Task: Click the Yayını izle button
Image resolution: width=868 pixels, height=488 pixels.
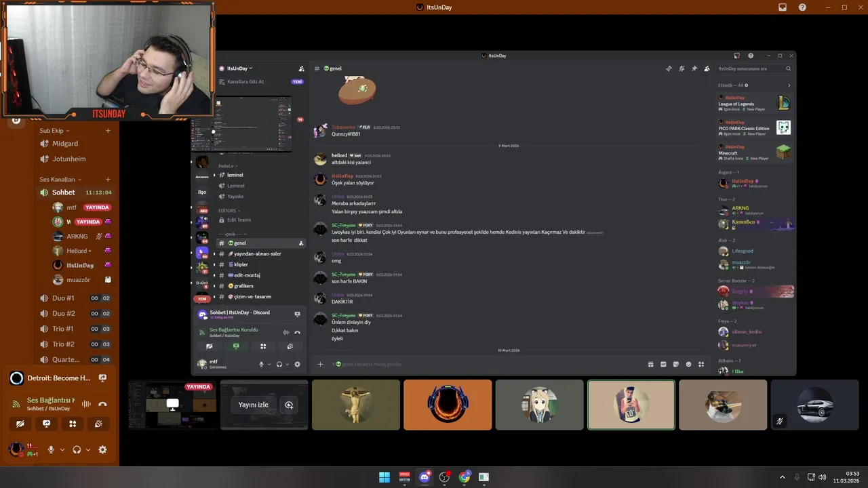Action: pos(253,405)
